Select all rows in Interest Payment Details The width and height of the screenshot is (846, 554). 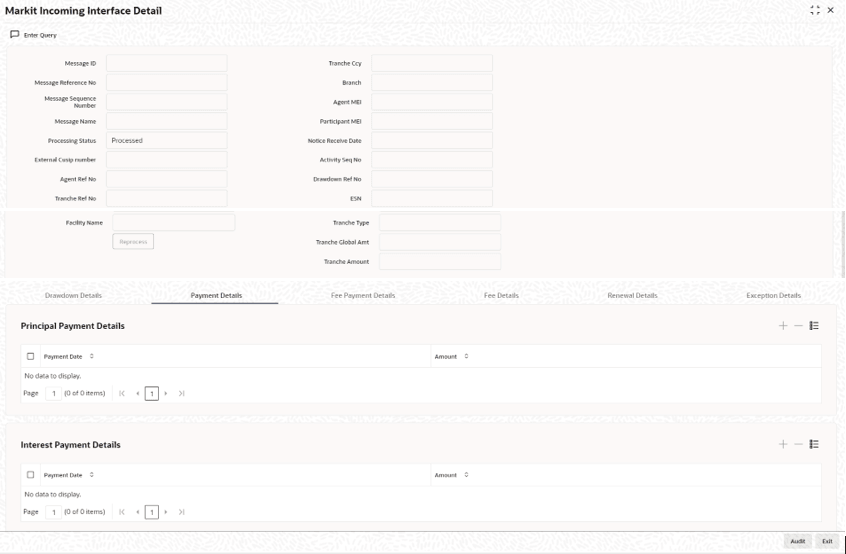[30, 475]
